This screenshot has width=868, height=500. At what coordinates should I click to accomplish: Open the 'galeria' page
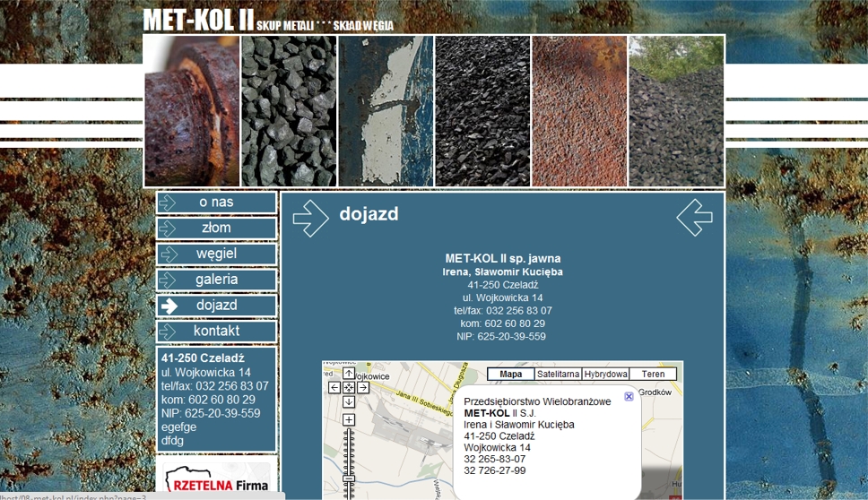216,280
